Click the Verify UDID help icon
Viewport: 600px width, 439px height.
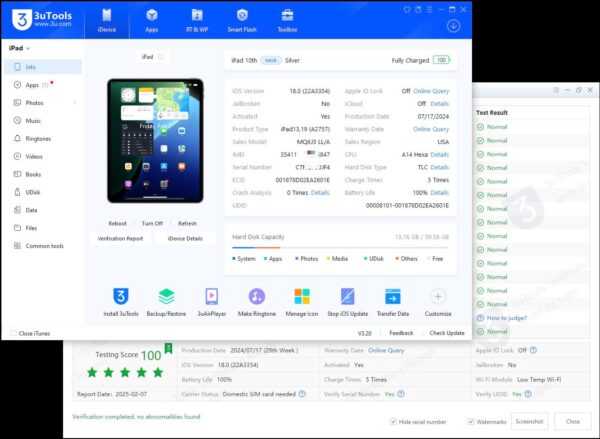pos(528,394)
